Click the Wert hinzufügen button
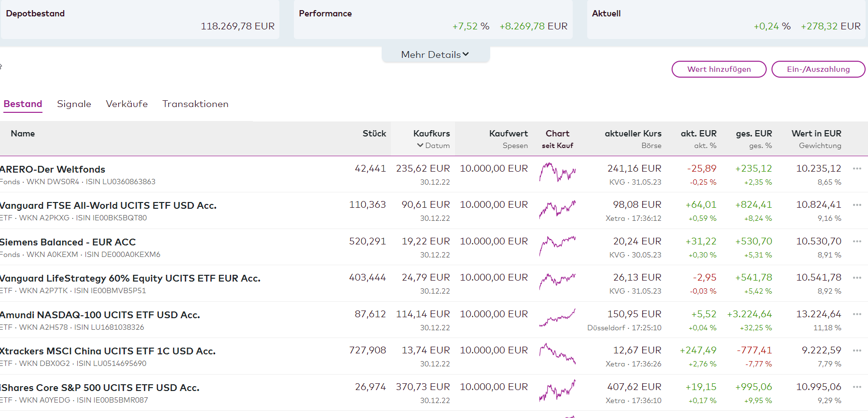Viewport: 868px width, 418px height. (718, 69)
